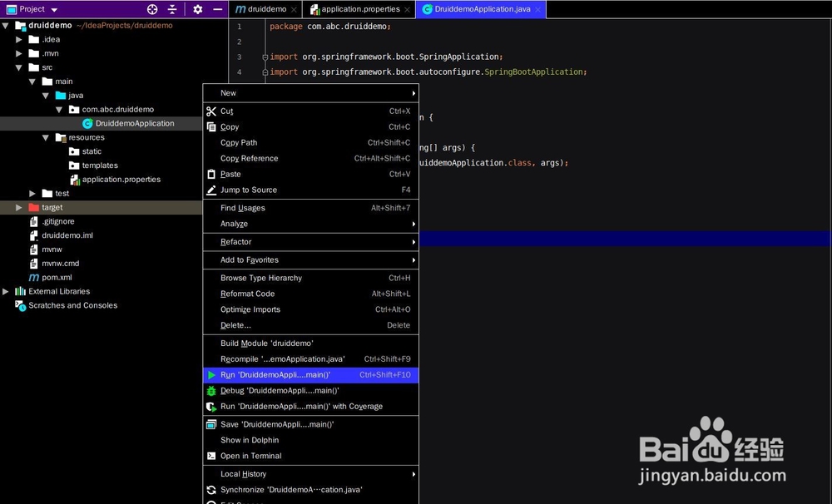Click the locate/scroll-from-source target icon
This screenshot has width=832, height=504.
[152, 9]
